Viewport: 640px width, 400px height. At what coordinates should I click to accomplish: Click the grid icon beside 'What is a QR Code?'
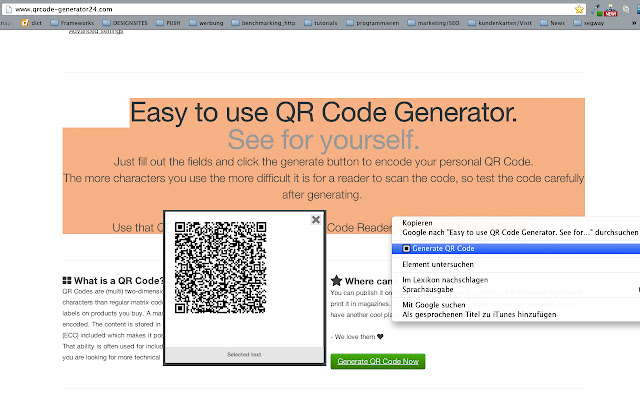[x=67, y=280]
